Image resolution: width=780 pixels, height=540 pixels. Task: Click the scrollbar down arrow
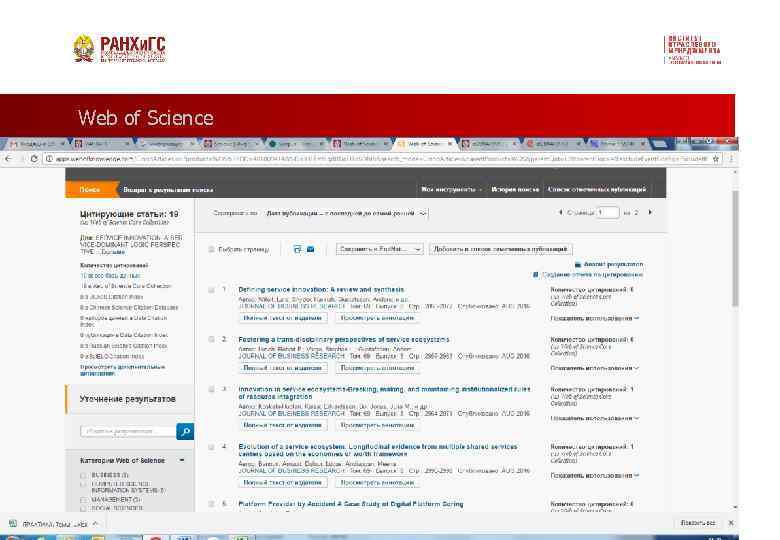(x=735, y=508)
